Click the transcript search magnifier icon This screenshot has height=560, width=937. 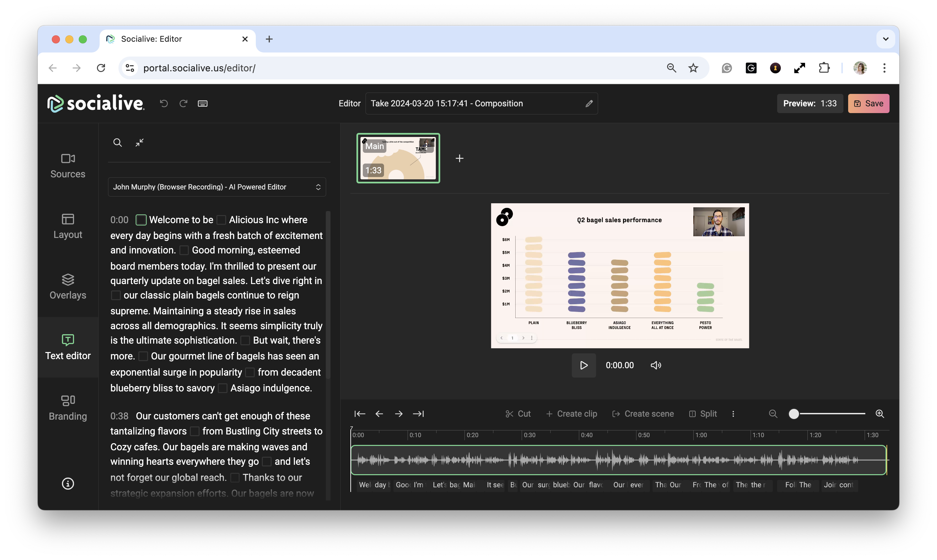[x=117, y=143]
